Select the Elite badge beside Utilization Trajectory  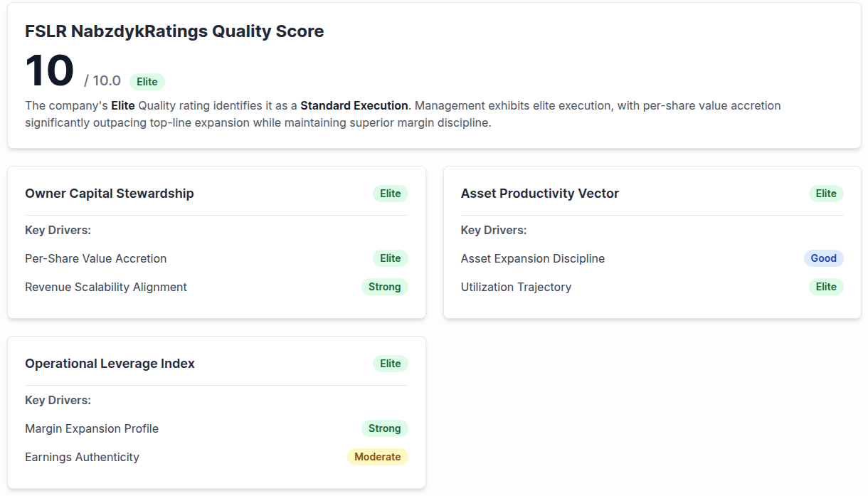[x=826, y=287]
